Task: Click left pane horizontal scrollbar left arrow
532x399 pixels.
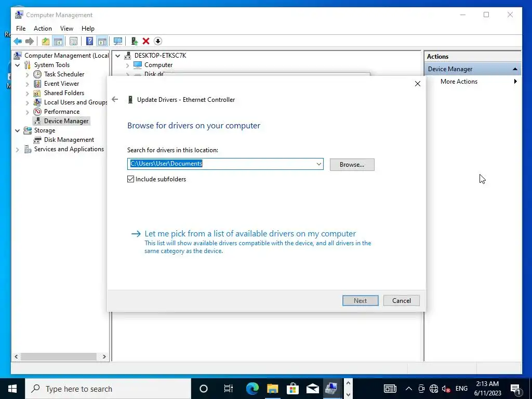Action: 16,356
